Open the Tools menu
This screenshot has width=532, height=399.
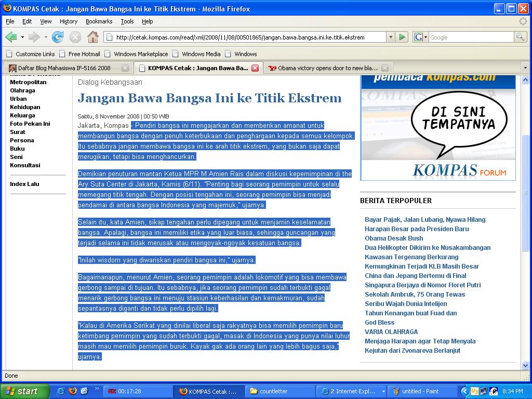127,21
